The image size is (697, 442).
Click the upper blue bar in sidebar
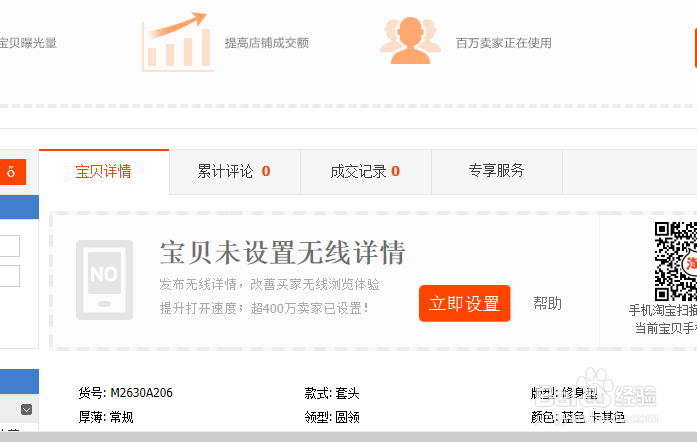click(19, 207)
